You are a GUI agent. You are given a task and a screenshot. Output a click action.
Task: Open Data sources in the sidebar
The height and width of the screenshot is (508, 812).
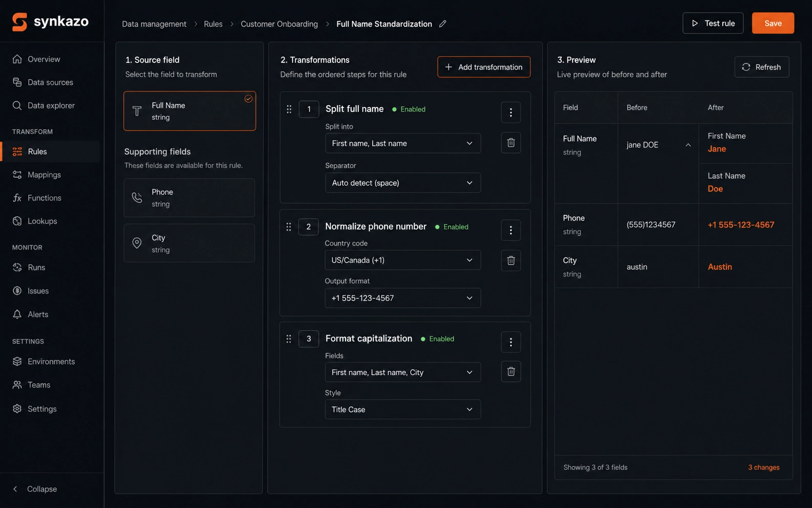click(50, 82)
